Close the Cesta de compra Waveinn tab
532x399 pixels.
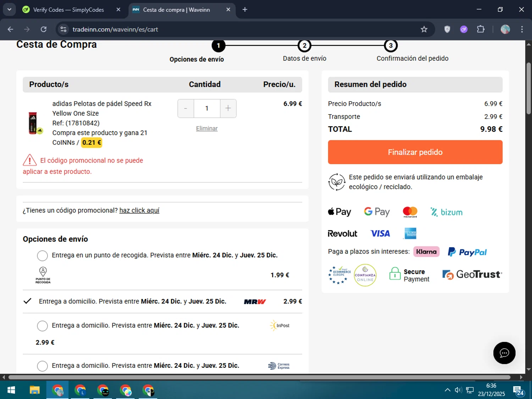[x=228, y=10]
